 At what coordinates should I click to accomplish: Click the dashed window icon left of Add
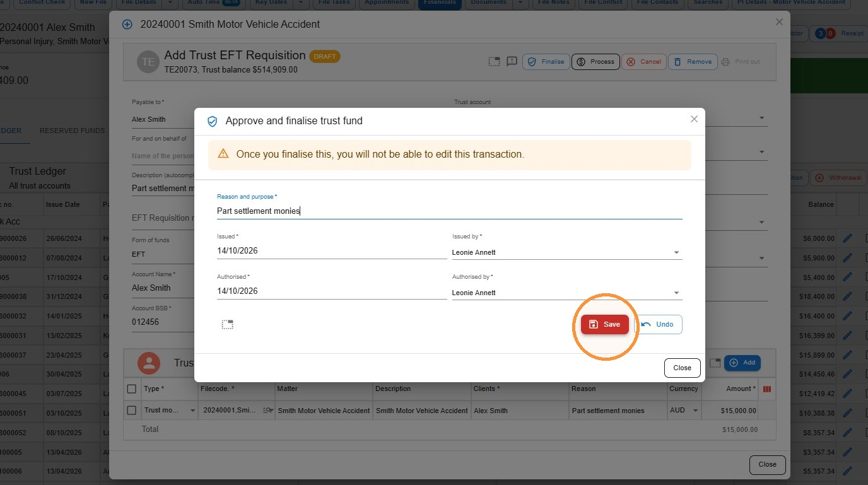(715, 363)
